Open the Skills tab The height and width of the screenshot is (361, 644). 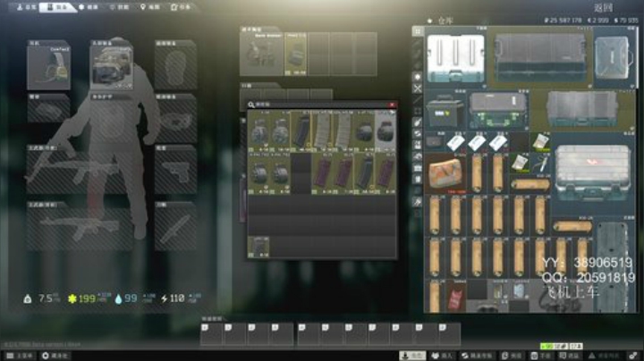120,7
